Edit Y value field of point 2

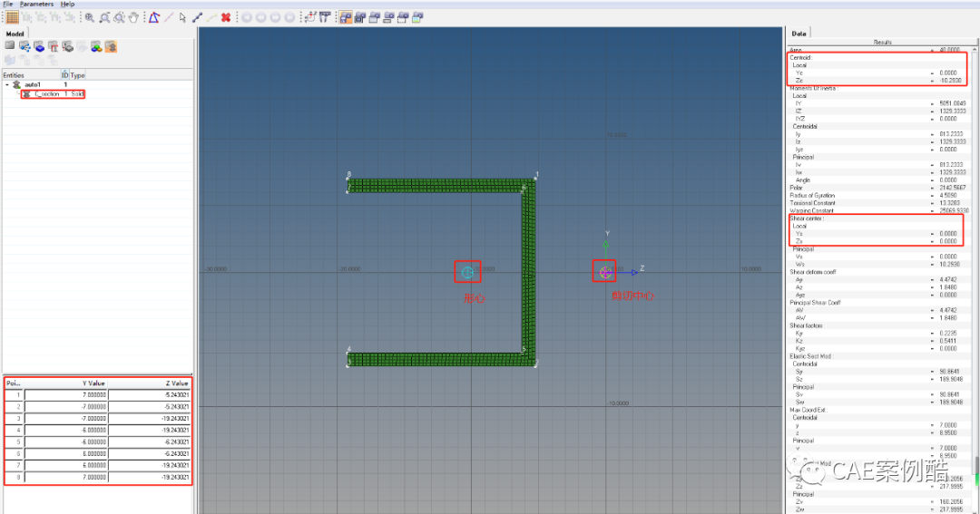click(x=66, y=407)
